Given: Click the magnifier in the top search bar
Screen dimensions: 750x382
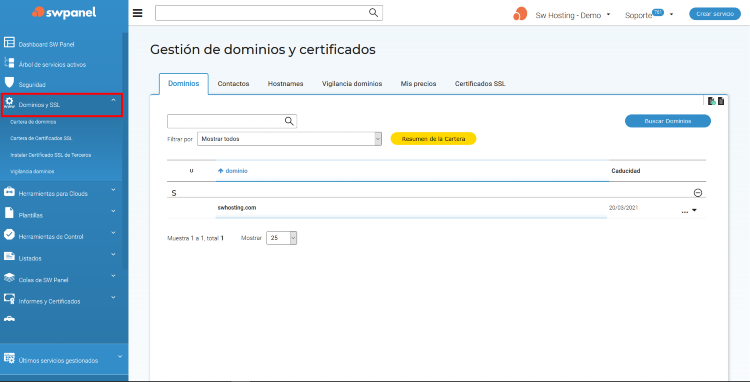Looking at the screenshot, I should click(x=374, y=12).
